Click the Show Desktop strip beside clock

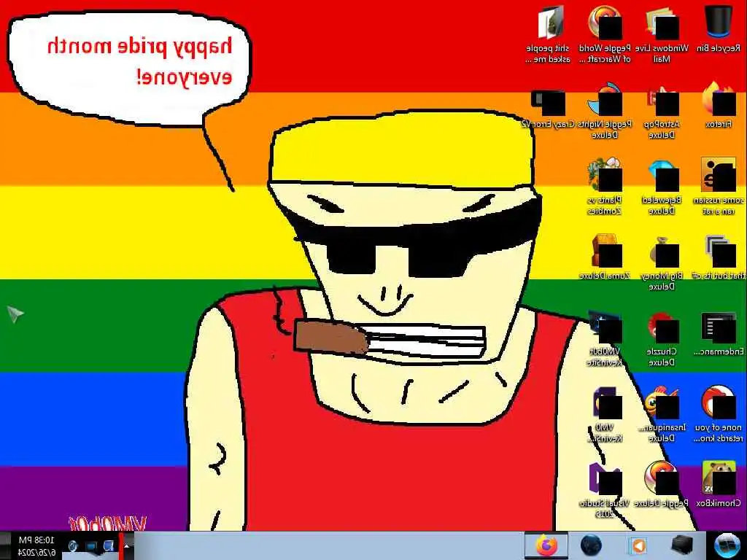pos(4,545)
